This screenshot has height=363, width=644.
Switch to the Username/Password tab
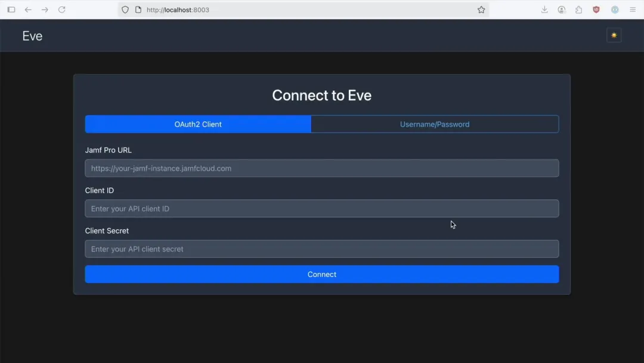point(435,124)
